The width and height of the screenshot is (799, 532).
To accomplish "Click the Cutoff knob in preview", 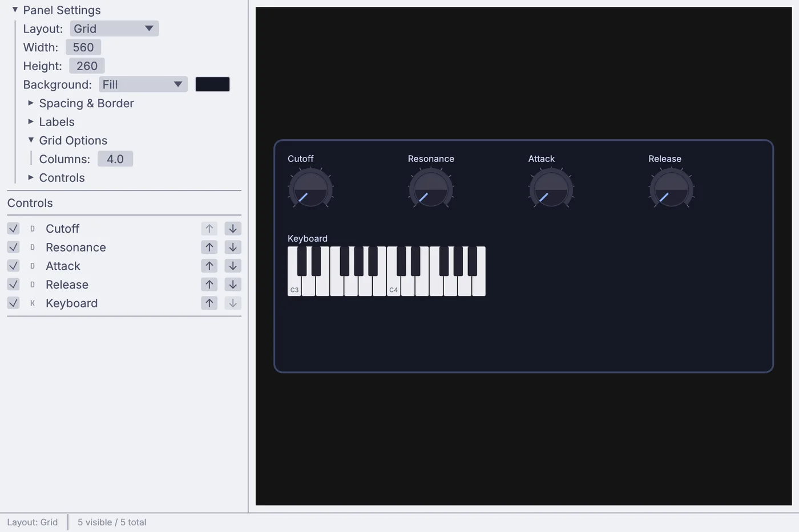I will [311, 189].
